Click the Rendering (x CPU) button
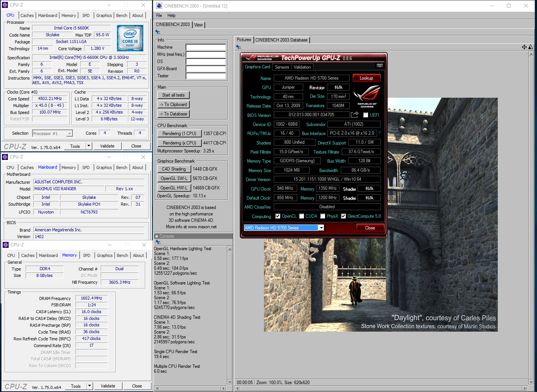 180,143
